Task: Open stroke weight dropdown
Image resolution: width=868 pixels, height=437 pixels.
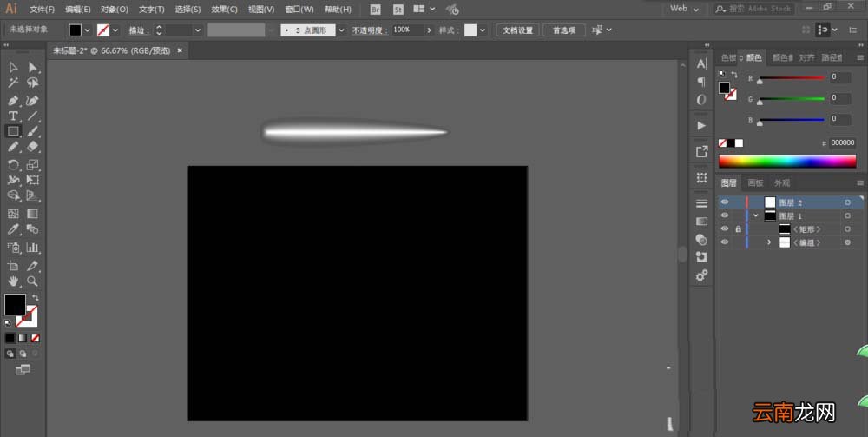Action: (x=198, y=30)
